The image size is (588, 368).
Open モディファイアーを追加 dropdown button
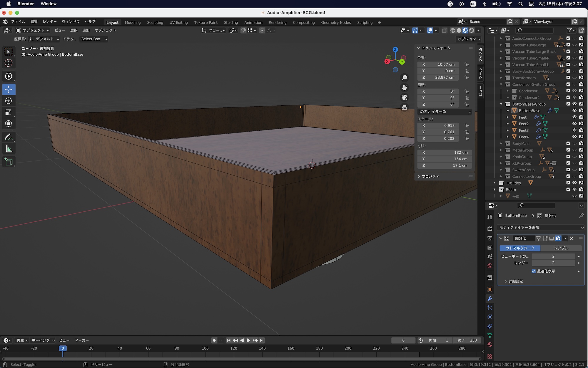(540, 228)
